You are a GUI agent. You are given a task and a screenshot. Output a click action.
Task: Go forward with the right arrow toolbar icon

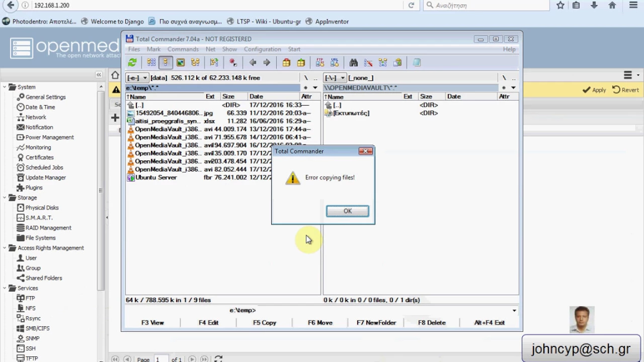[267, 63]
